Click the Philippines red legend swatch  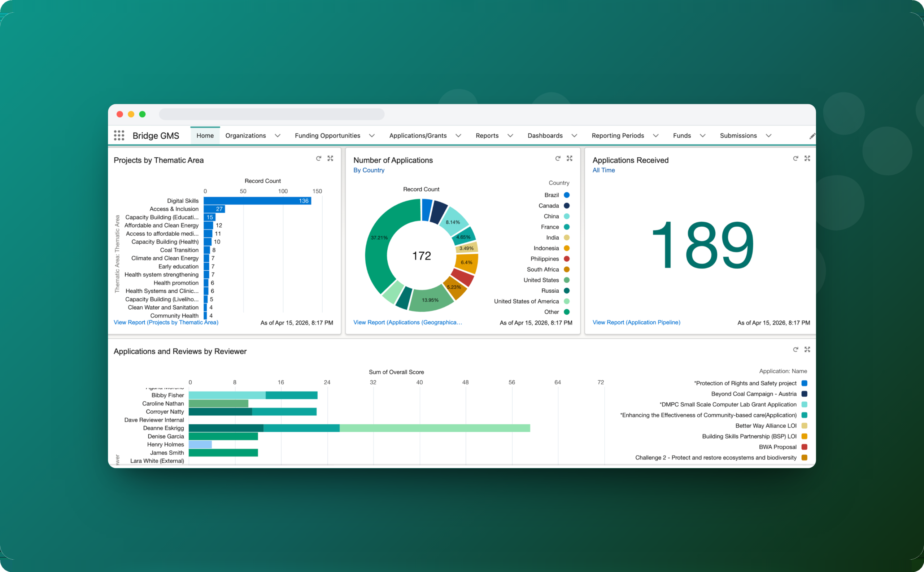(567, 259)
